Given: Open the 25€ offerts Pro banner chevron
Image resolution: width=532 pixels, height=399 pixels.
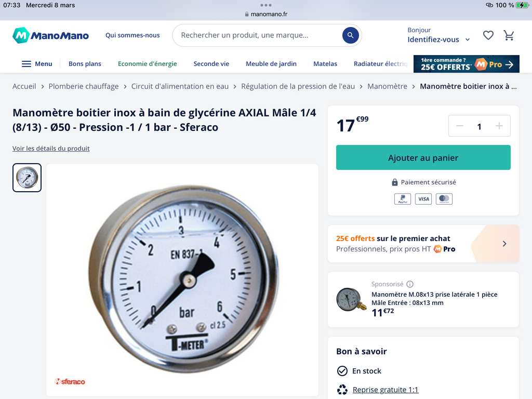Looking at the screenshot, I should [x=504, y=244].
